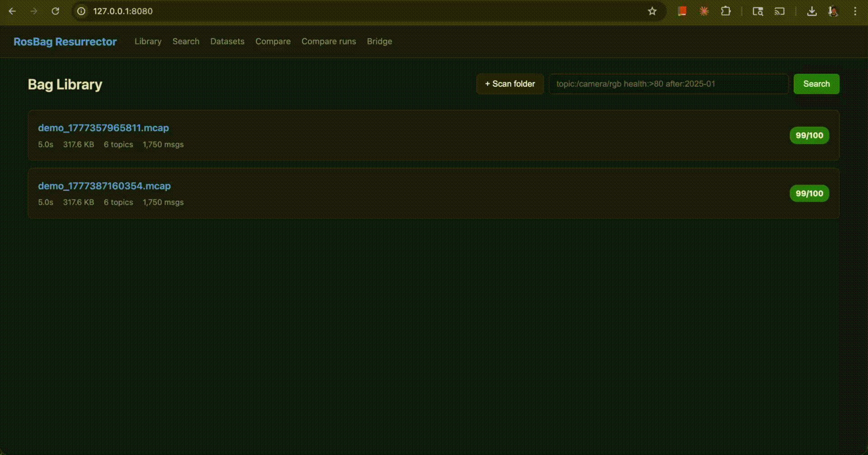Go to the Search nav tab
The width and height of the screenshot is (868, 455).
click(186, 41)
